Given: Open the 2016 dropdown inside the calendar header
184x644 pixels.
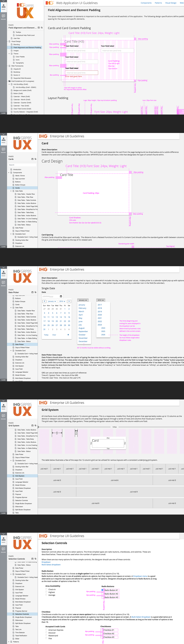Looking at the screenshot, I should (62, 301).
